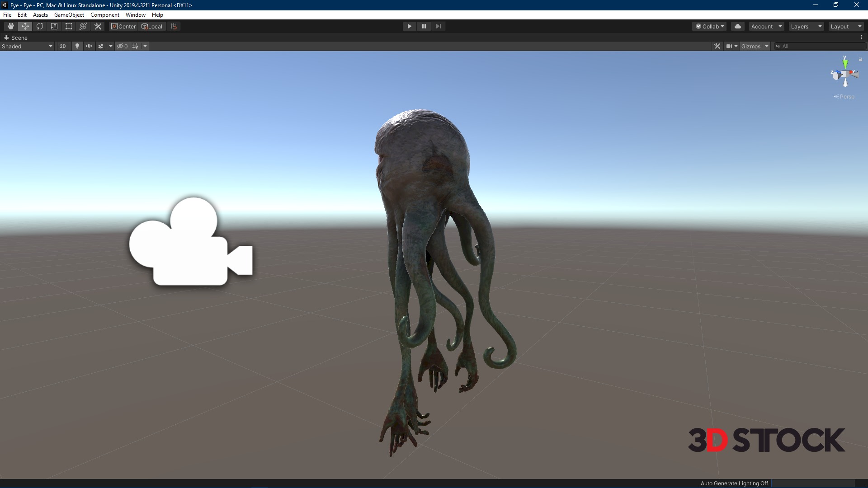Toggle scene lighting on or off

coord(77,46)
